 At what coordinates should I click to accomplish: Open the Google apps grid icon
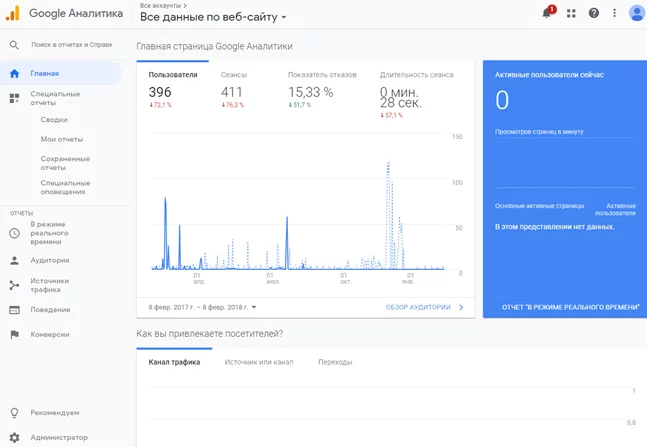coord(571,14)
